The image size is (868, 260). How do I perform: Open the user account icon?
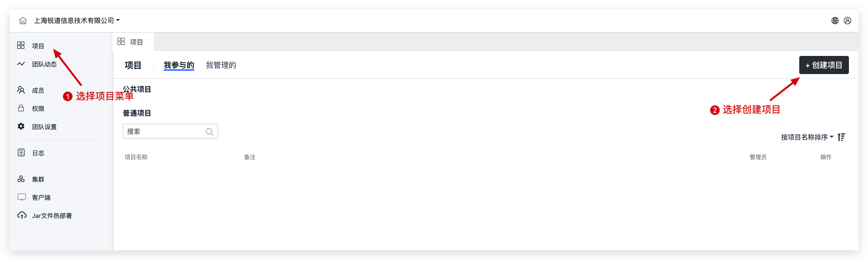pos(847,21)
